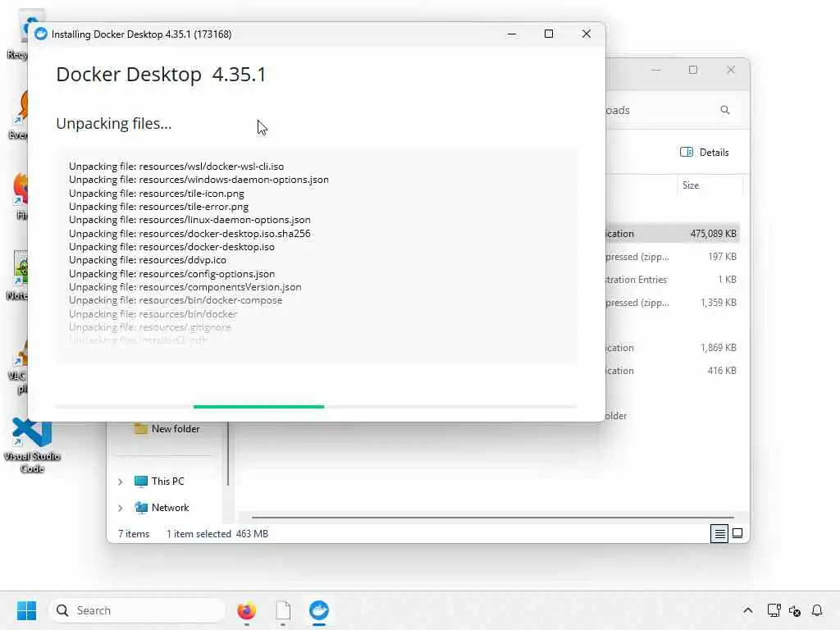Open the Windows Start menu
Image resolution: width=840 pixels, height=630 pixels.
pyautogui.click(x=26, y=610)
